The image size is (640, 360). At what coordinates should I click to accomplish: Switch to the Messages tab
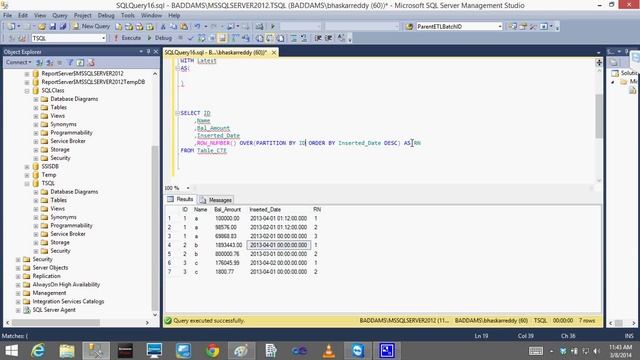[216, 200]
